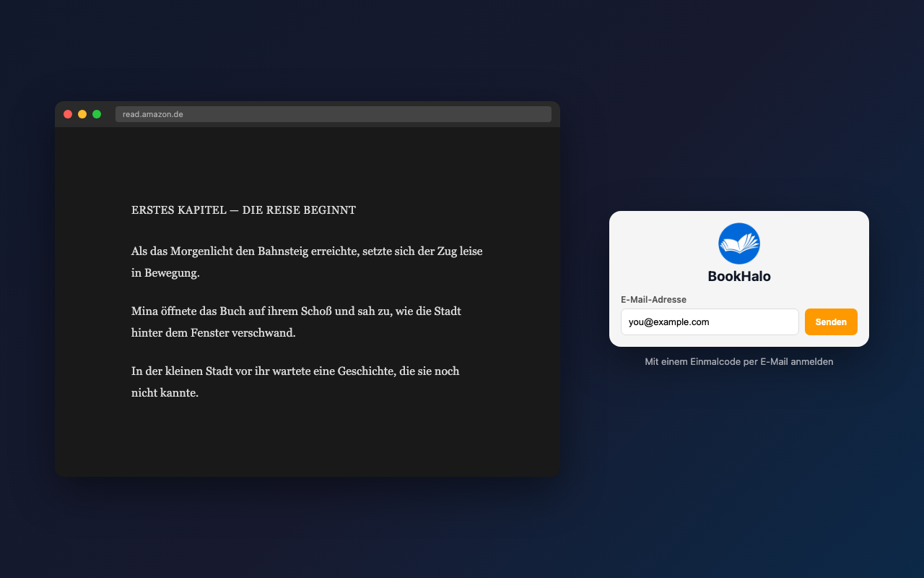Viewport: 924px width, 578px height.
Task: Click the read.amazon.de address bar
Action: pos(334,114)
